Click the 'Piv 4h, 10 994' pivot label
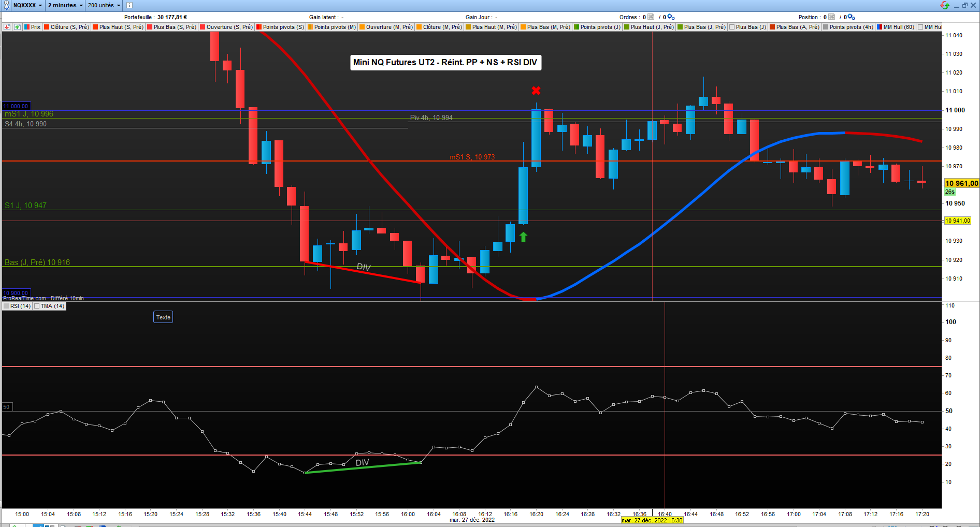980x527 pixels. pyautogui.click(x=431, y=118)
